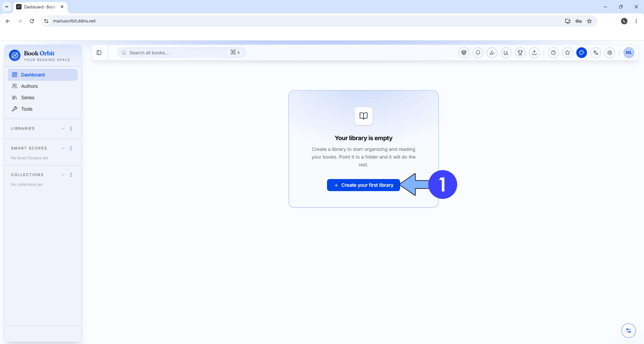The image size is (644, 344).
Task: Click the Search all books field
Action: click(x=181, y=53)
